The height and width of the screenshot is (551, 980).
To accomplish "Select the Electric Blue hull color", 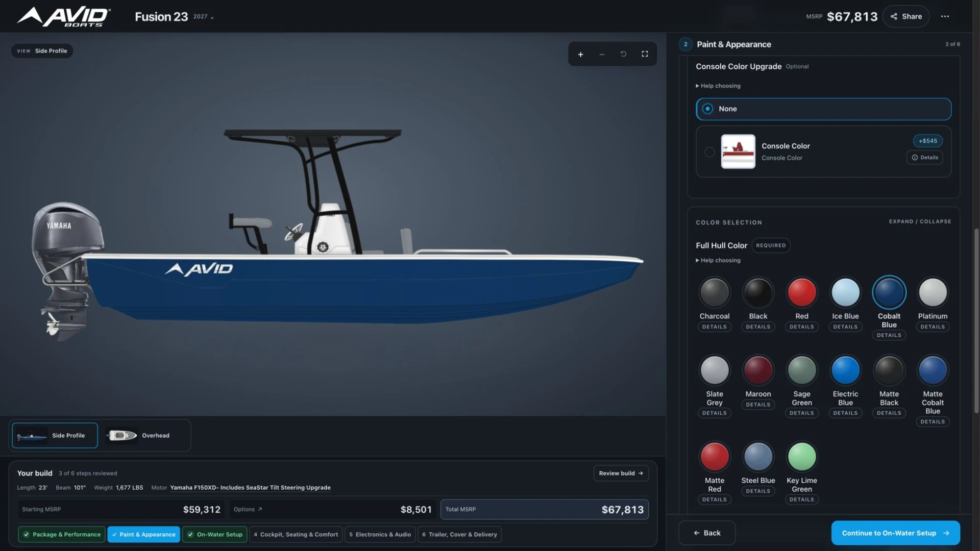I will point(845,370).
